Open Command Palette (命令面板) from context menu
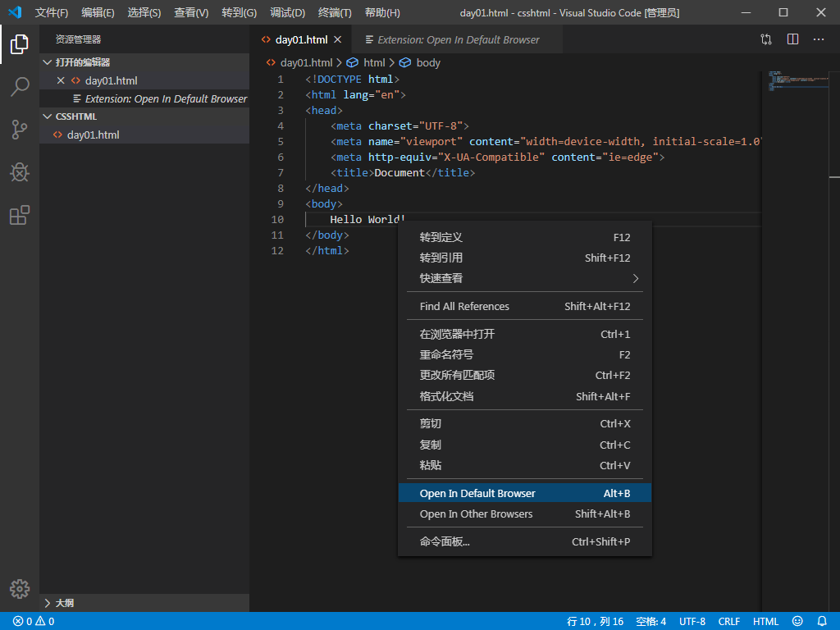This screenshot has height=630, width=840. (x=525, y=541)
